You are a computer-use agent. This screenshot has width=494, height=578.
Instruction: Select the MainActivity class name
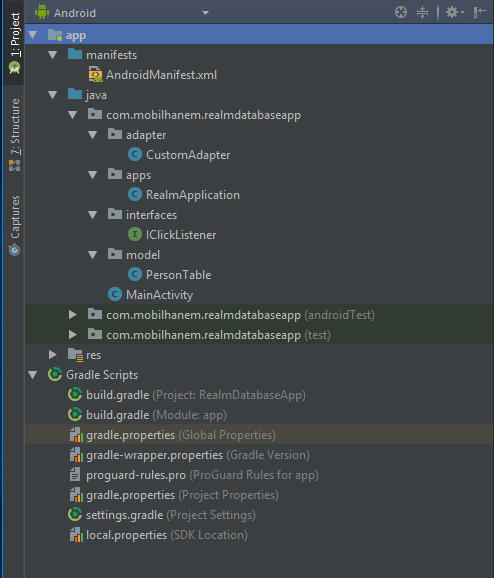(x=160, y=295)
